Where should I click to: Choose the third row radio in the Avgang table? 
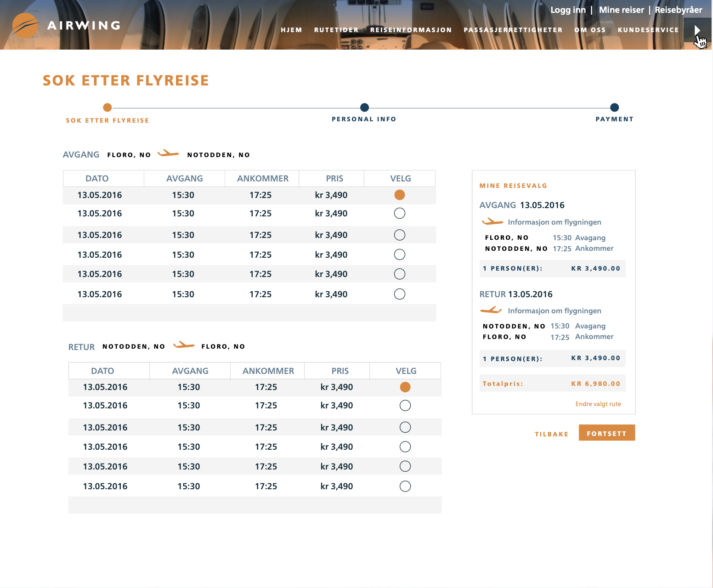click(x=400, y=235)
